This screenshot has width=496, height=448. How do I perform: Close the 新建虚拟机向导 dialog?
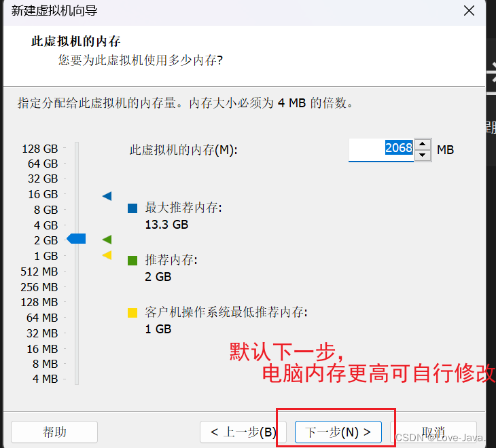point(469,11)
